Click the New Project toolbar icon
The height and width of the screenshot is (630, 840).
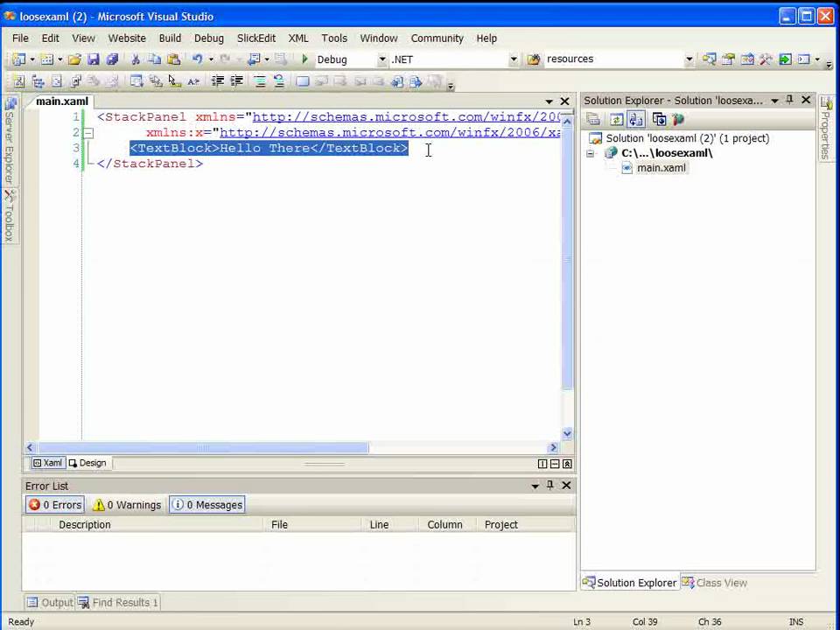coord(18,59)
